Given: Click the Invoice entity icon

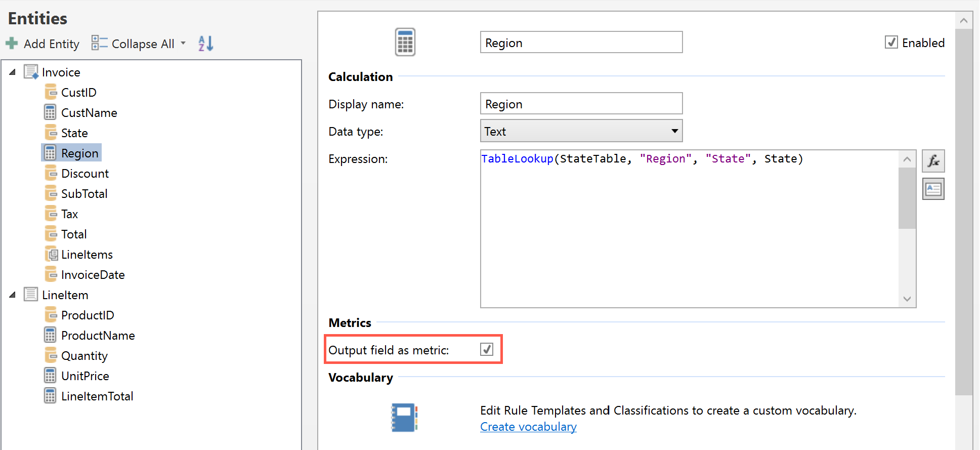Looking at the screenshot, I should point(31,72).
